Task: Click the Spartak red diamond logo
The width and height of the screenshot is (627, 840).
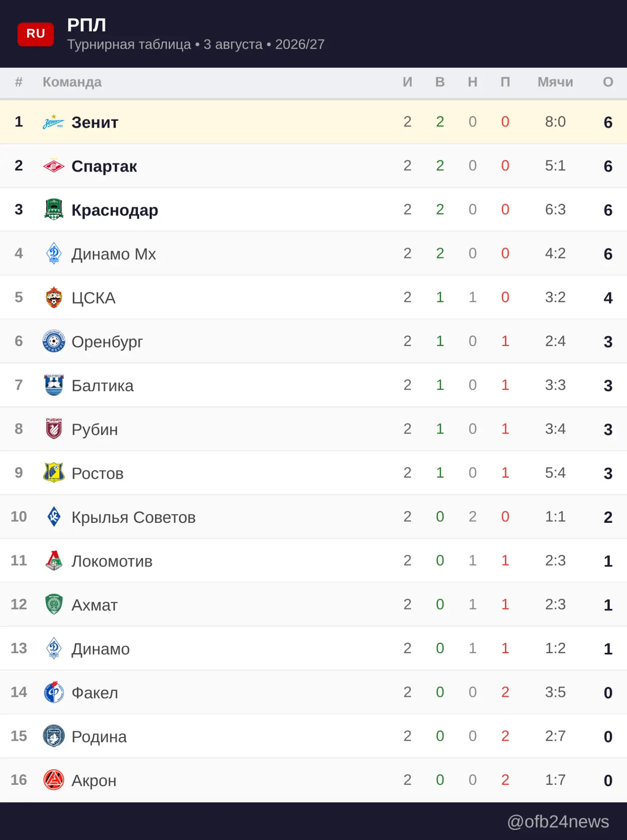Action: coord(54,166)
